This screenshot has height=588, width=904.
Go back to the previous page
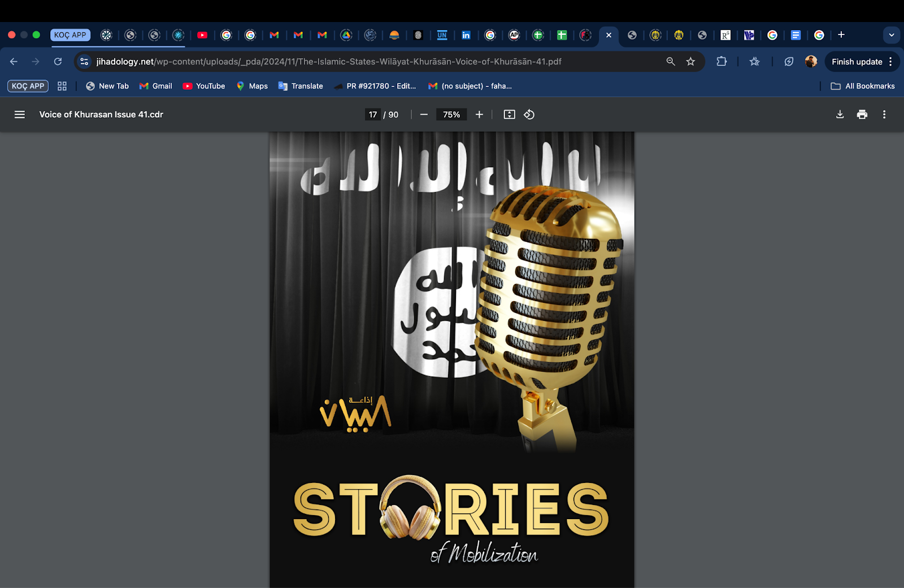[14, 62]
